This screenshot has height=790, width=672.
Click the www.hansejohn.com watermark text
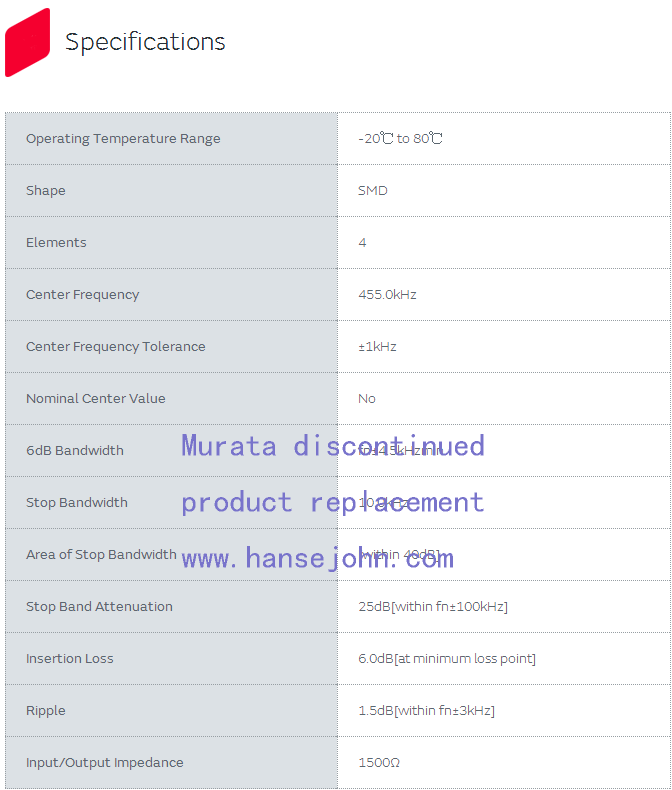[318, 558]
